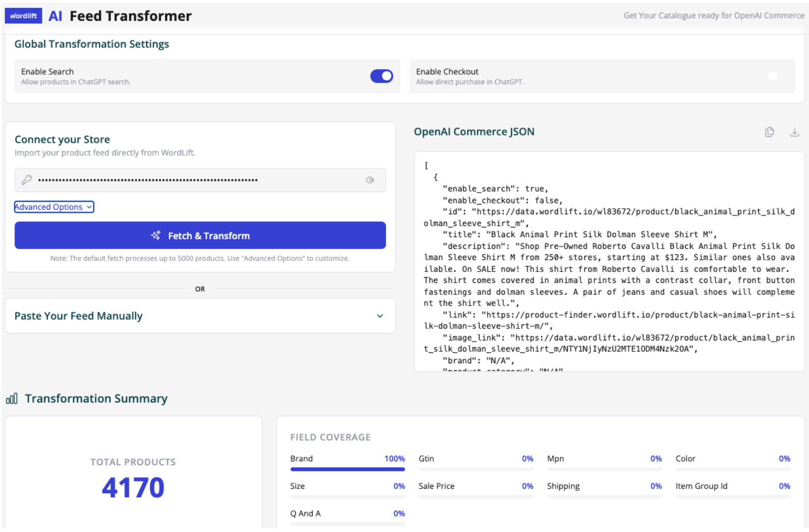Click the Total Products count 4170
809x532 pixels.
[x=133, y=487]
